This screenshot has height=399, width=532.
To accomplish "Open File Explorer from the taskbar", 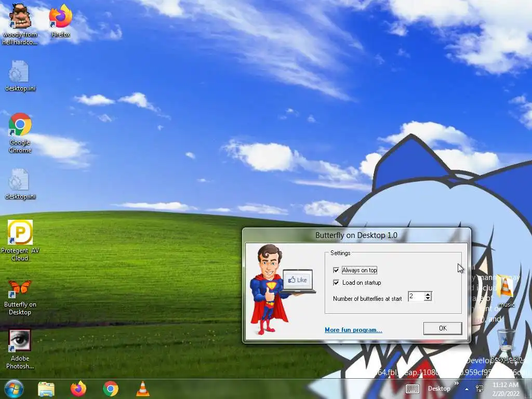I will click(x=46, y=389).
